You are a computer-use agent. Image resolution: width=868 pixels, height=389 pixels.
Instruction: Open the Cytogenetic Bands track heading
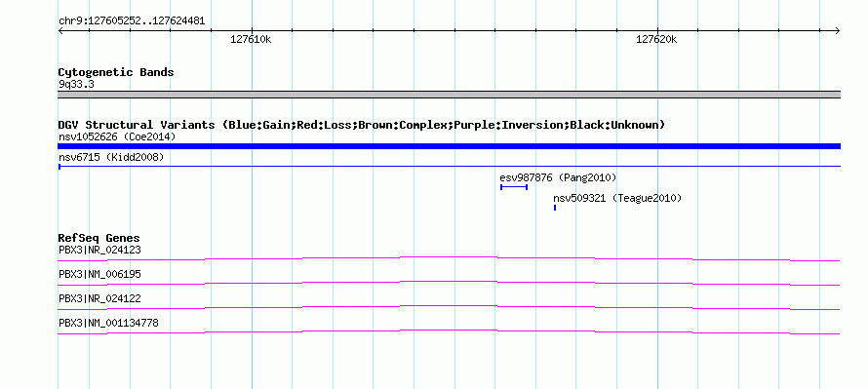[x=116, y=72]
